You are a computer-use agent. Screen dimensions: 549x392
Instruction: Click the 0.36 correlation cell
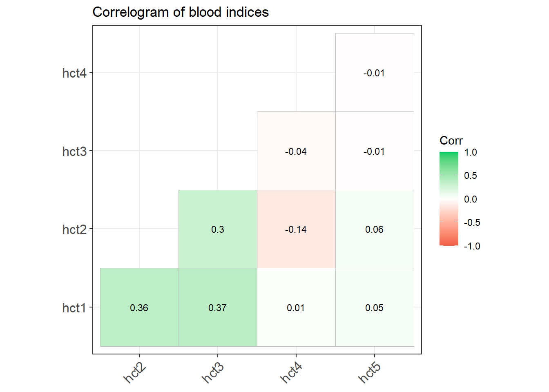click(139, 307)
